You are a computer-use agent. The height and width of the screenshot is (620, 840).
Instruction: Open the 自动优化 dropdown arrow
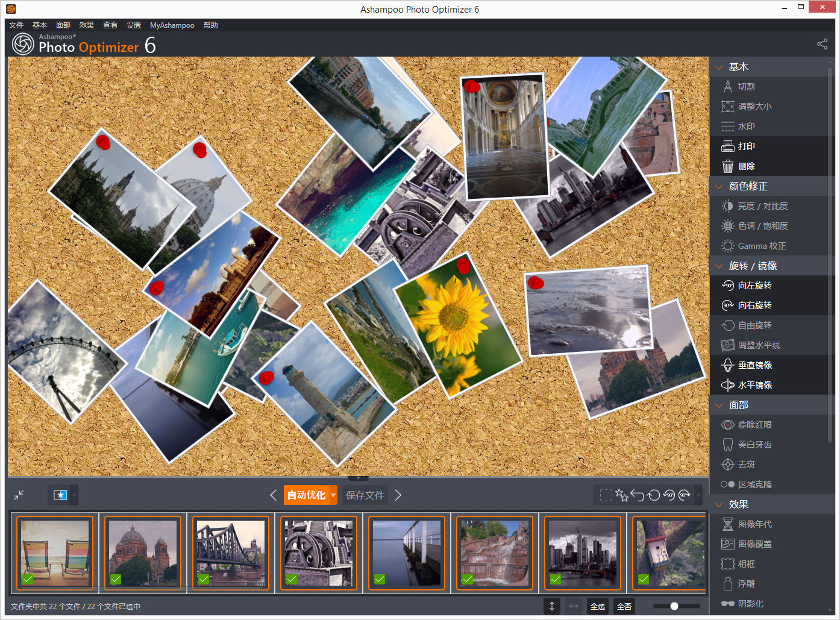click(x=333, y=495)
